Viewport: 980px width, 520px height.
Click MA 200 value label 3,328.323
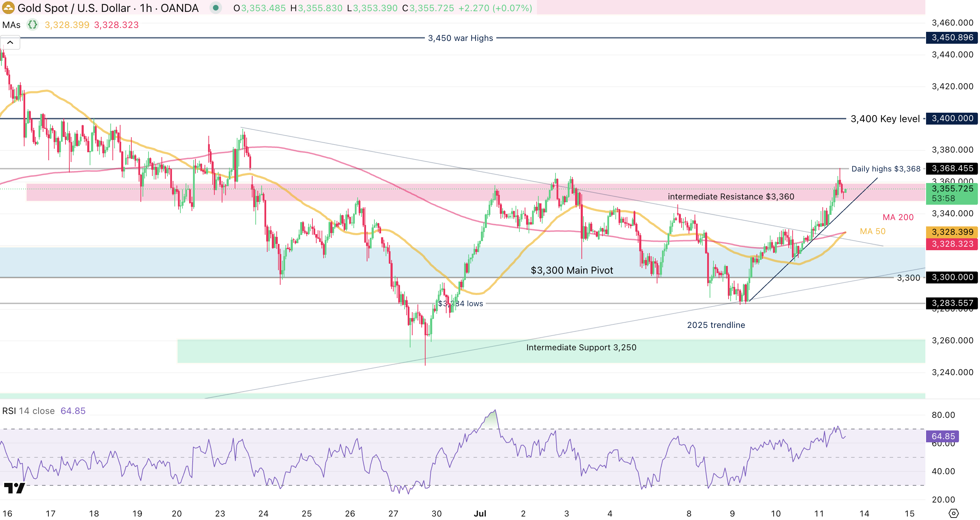952,244
